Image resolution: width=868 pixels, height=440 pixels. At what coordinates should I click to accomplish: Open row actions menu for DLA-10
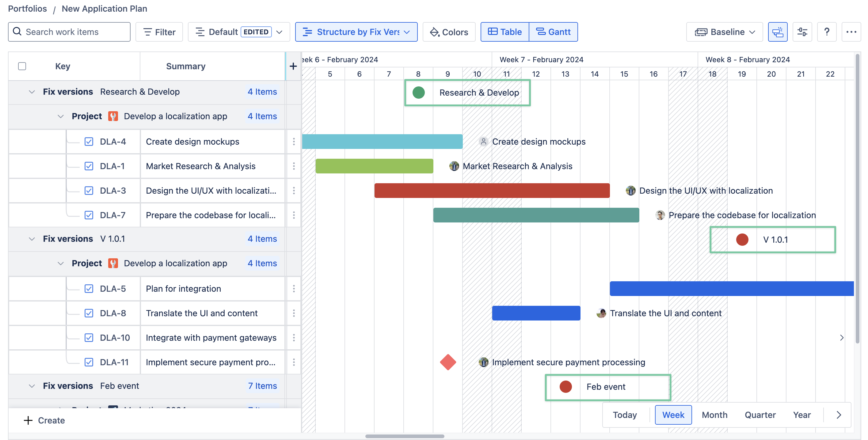click(x=294, y=338)
